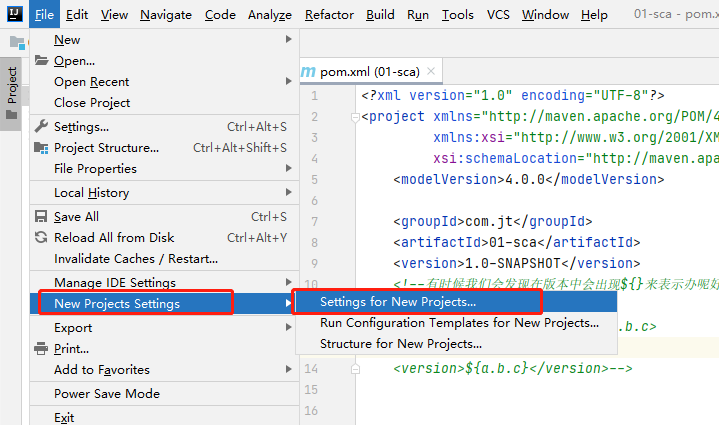Open the VCS menu

click(498, 15)
